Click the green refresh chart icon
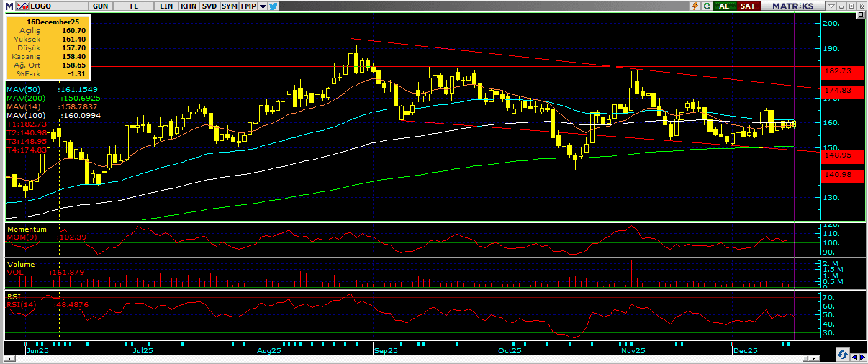Viewport: 868px width, 364px height. tap(707, 6)
